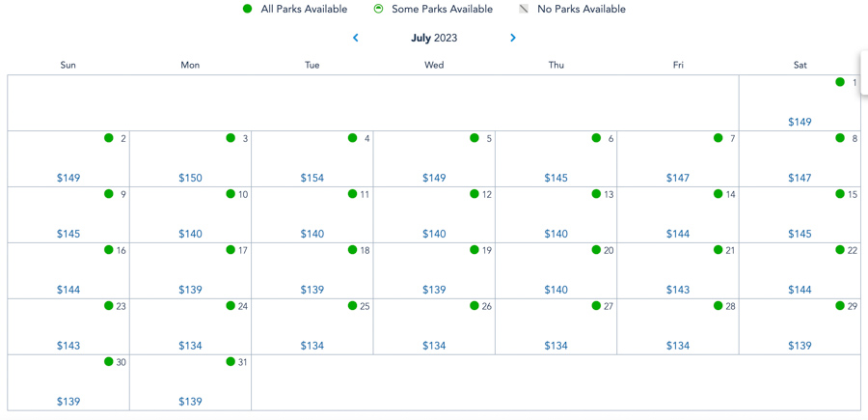This screenshot has height=420, width=868.
Task: Select the $150 price on July 3
Action: click(x=190, y=178)
